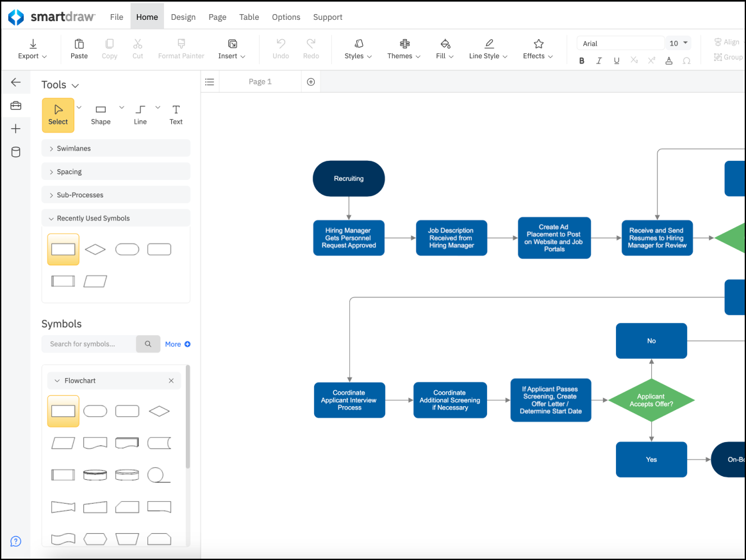Insert special character omega icon

(x=686, y=61)
